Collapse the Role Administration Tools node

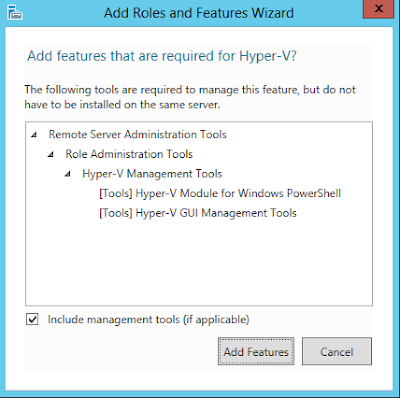[51, 154]
